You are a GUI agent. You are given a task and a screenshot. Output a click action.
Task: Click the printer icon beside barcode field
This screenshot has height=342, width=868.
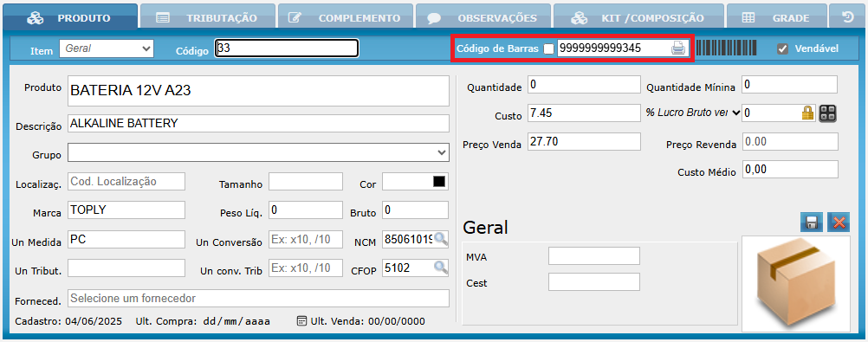click(677, 48)
